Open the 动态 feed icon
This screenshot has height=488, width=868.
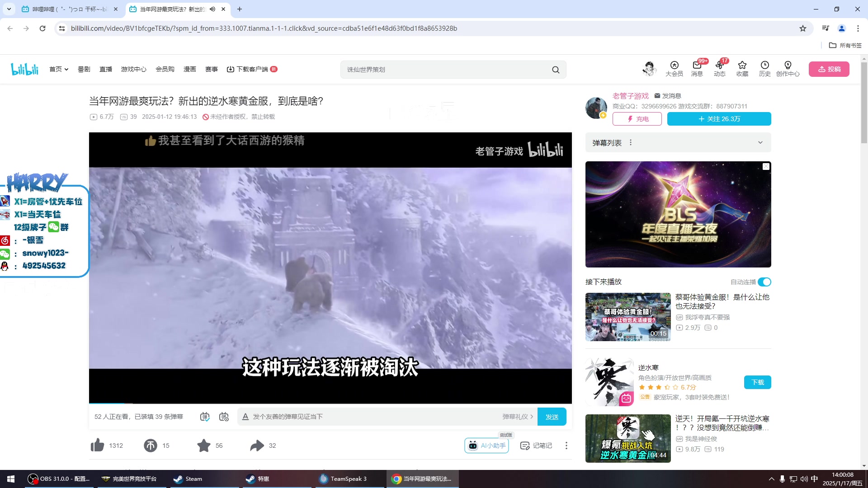pos(720,69)
